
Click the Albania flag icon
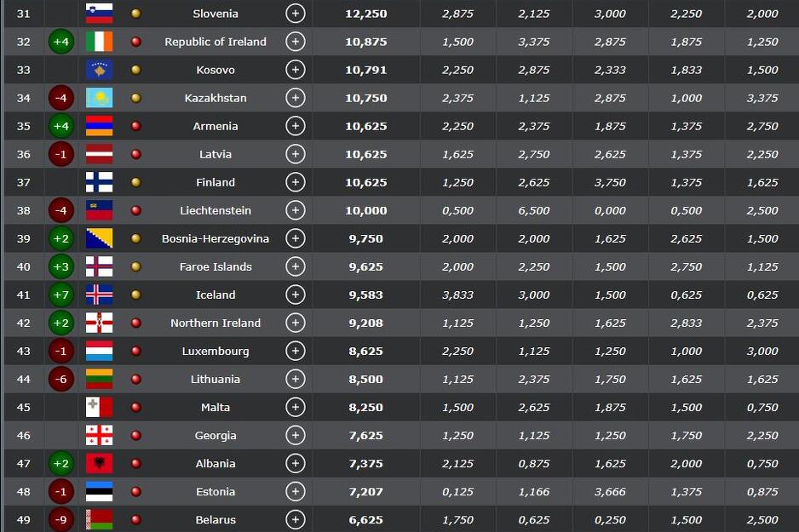point(99,463)
